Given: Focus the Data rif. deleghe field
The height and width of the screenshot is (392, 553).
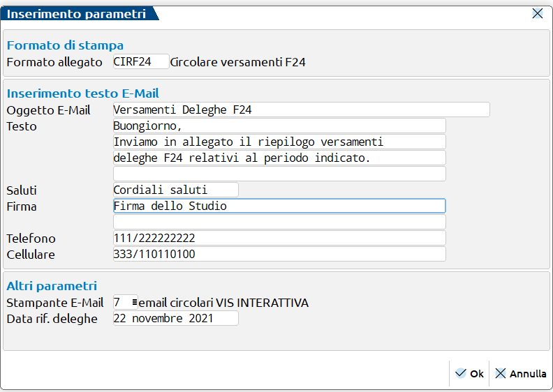Looking at the screenshot, I should 175,319.
